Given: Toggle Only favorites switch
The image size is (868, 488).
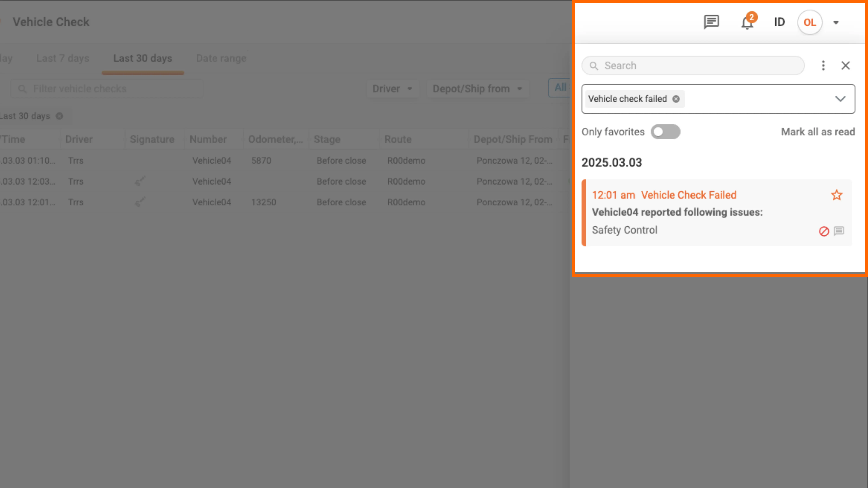Looking at the screenshot, I should point(665,132).
